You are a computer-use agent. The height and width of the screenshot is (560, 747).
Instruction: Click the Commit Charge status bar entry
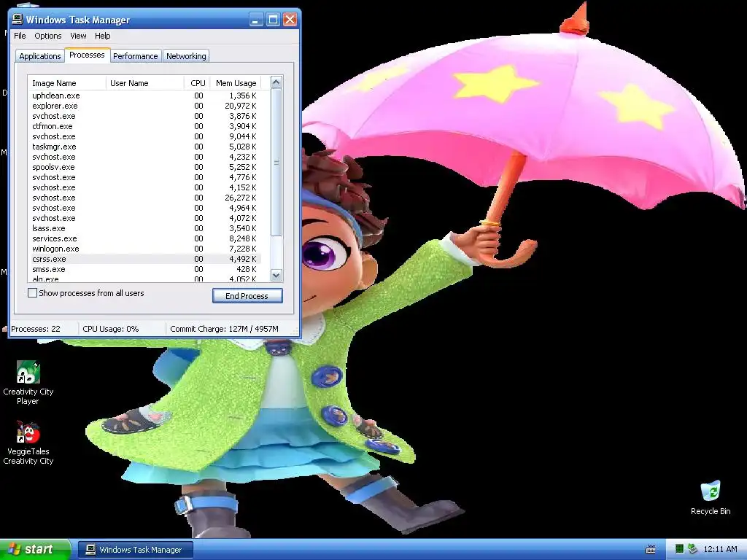coord(225,329)
